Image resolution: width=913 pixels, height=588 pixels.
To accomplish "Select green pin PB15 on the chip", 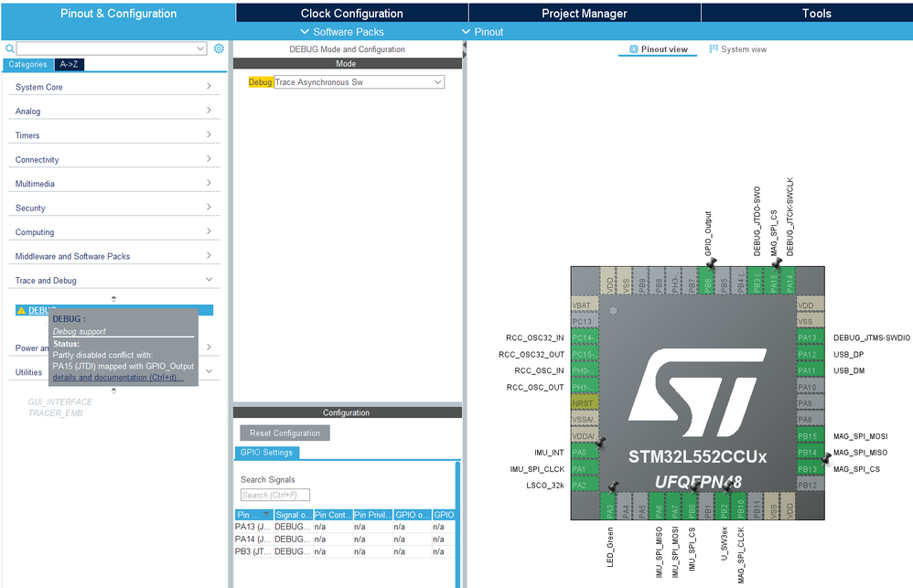I will [x=810, y=436].
